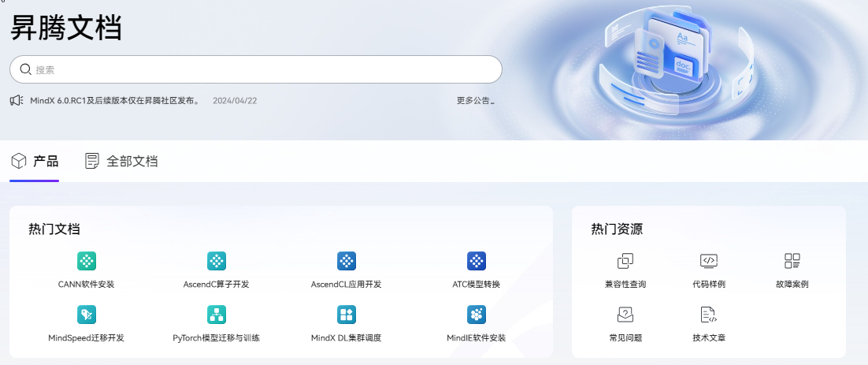
Task: Open the PyTorch模型迁移与训练 icon
Action: coord(217,315)
